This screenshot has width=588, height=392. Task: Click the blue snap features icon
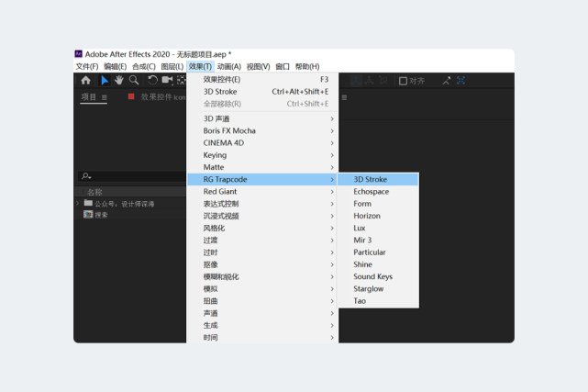point(460,80)
